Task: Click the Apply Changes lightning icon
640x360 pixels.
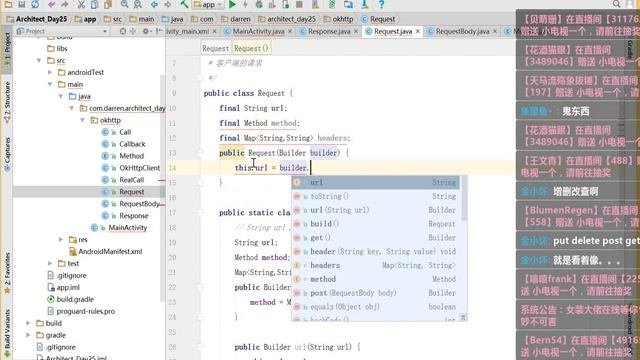Action: click(245, 4)
